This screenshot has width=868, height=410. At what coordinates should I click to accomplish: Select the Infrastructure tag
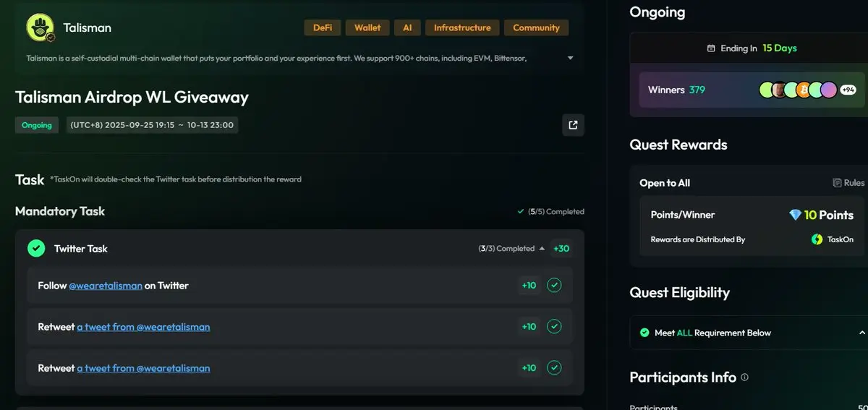coord(462,27)
